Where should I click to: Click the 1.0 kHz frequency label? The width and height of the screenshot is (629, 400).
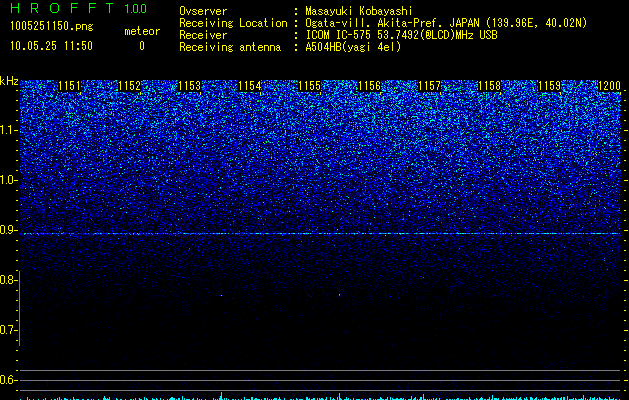coord(8,180)
